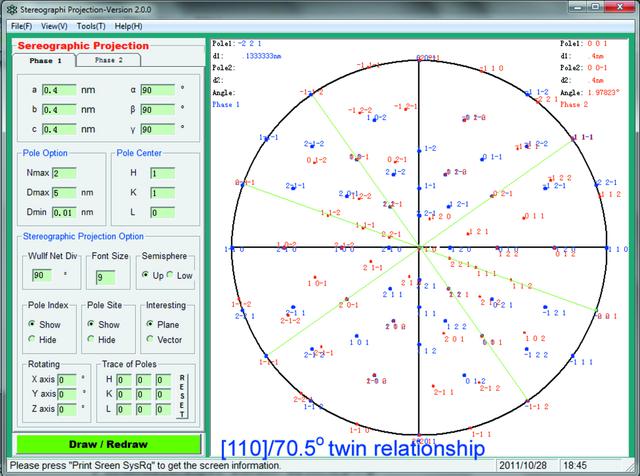Click the Pole Center H field

[162, 173]
